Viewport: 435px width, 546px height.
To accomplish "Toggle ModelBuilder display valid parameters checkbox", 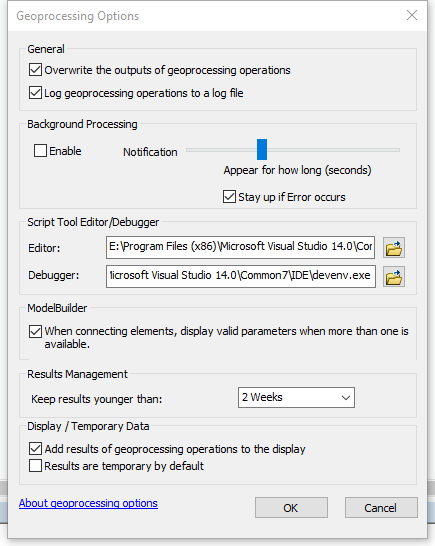I will 36,332.
